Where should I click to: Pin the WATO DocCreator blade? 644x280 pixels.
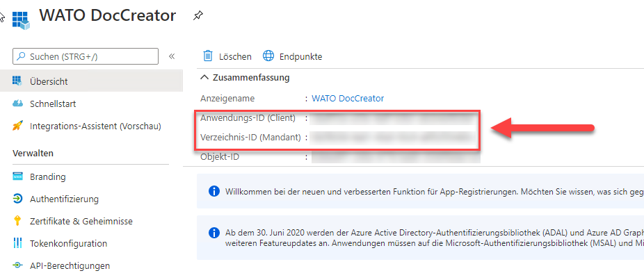pos(198,15)
